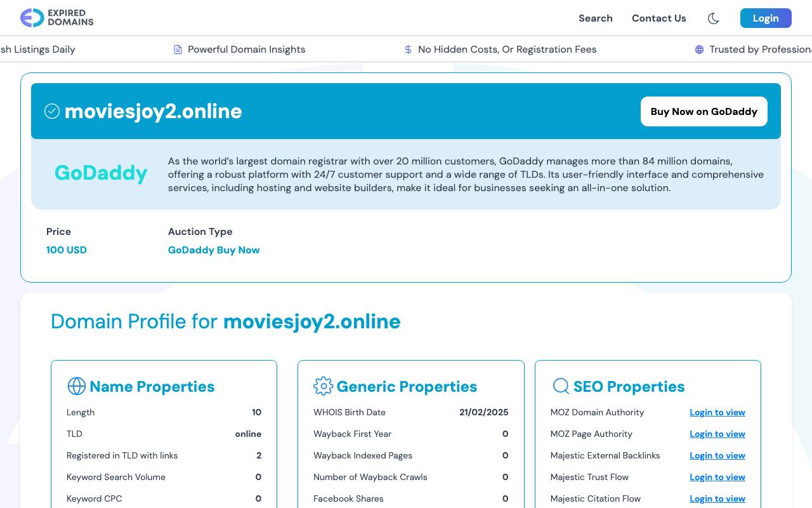Viewport: 812px width, 508px height.
Task: Click Login to view for Majestic Citation Flow
Action: point(717,498)
